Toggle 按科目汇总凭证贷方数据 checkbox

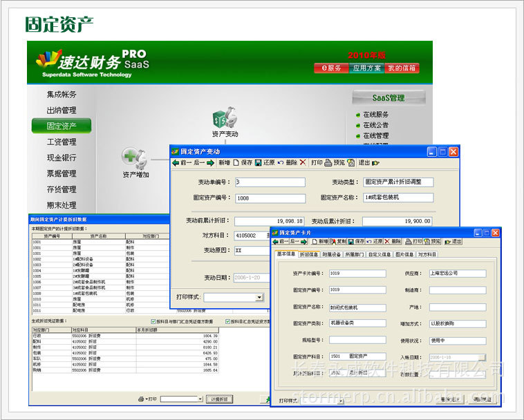(227, 321)
